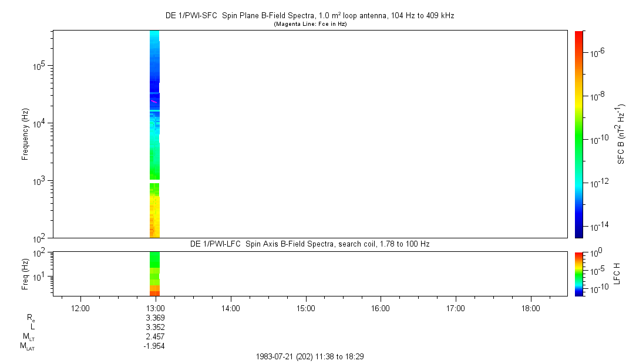Click the SFC B color bar
This screenshot has height=364, width=636.
(x=579, y=134)
